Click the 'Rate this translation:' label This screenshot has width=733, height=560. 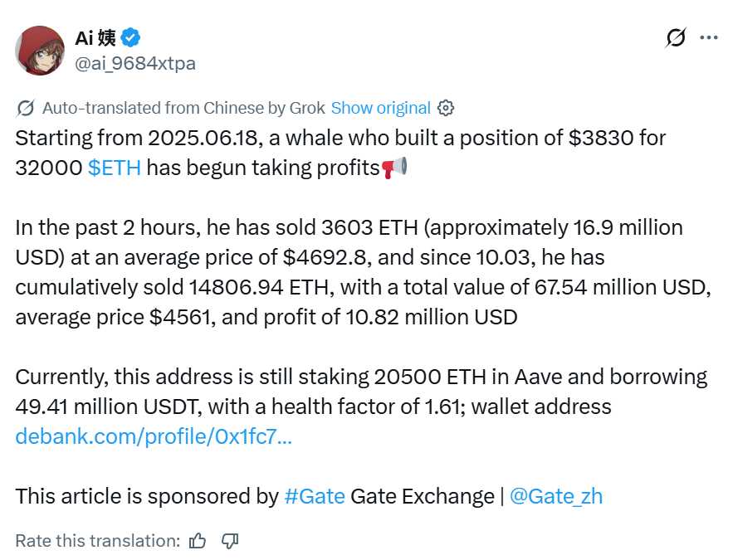(97, 541)
